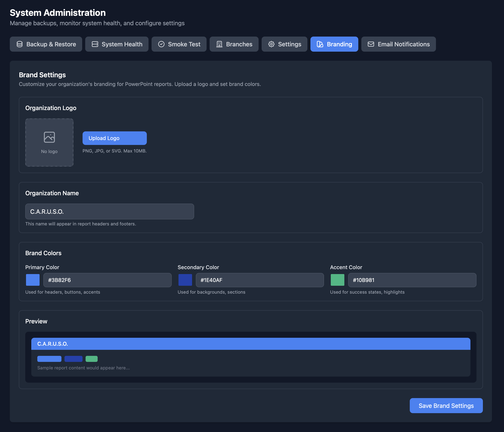The height and width of the screenshot is (432, 504).
Task: Click the #3B82F6 primary hex input
Action: click(107, 280)
